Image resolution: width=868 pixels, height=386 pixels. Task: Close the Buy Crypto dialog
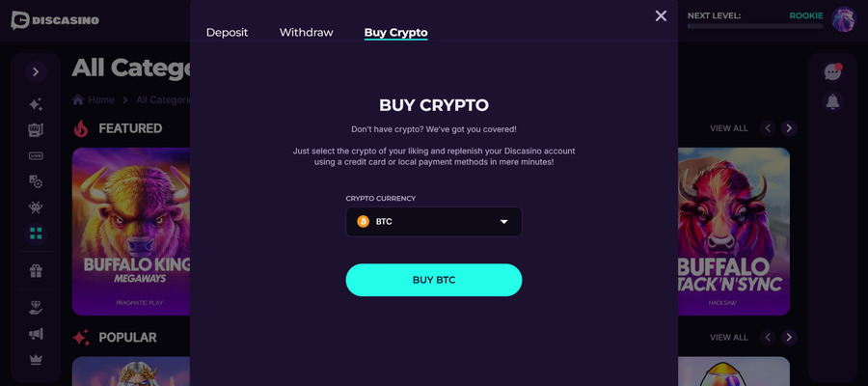pos(661,16)
